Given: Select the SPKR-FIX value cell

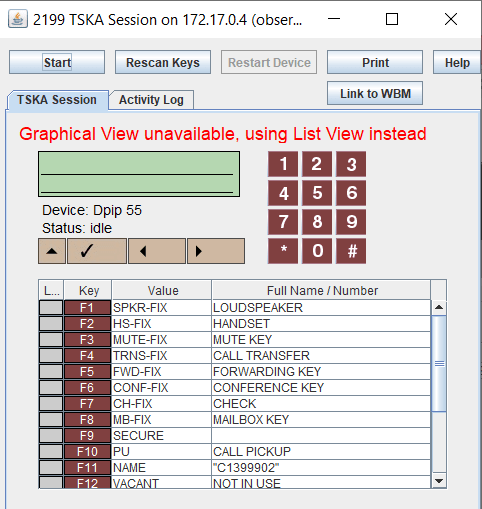Looking at the screenshot, I should [161, 308].
